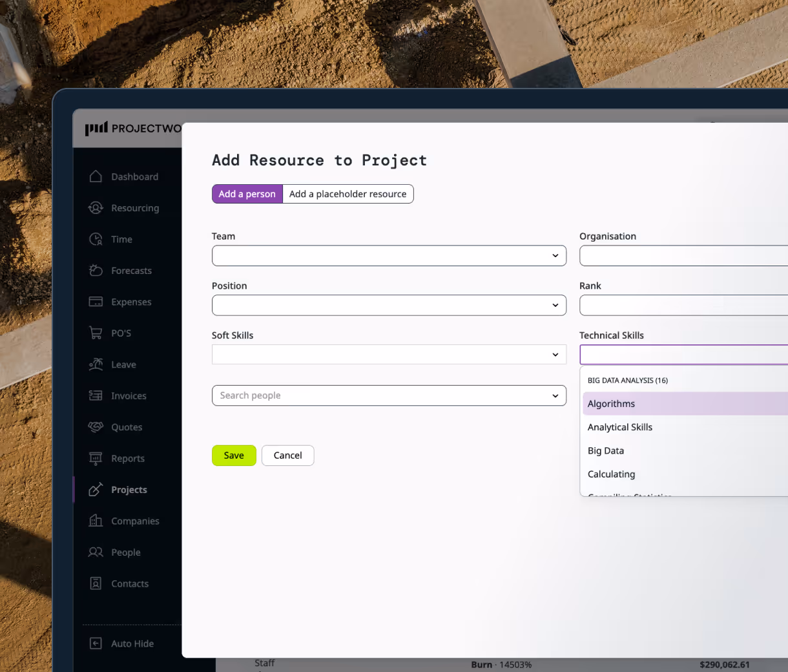Open the Organisation dropdown field
The height and width of the screenshot is (672, 788).
(x=683, y=256)
